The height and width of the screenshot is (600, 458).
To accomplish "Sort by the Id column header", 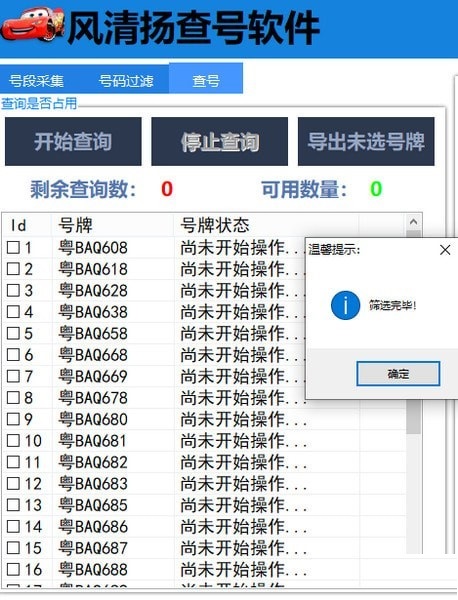I will [27, 225].
